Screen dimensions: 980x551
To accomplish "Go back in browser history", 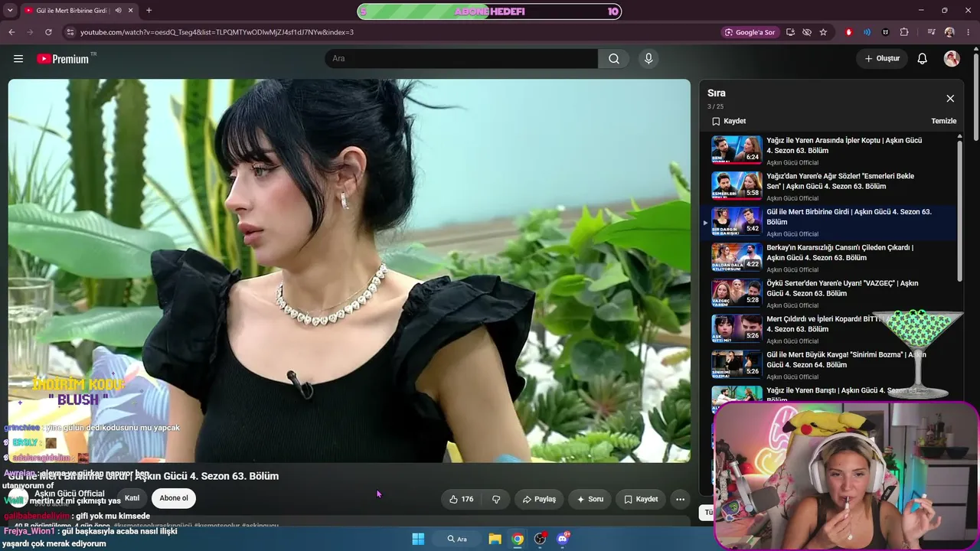I will tap(11, 32).
